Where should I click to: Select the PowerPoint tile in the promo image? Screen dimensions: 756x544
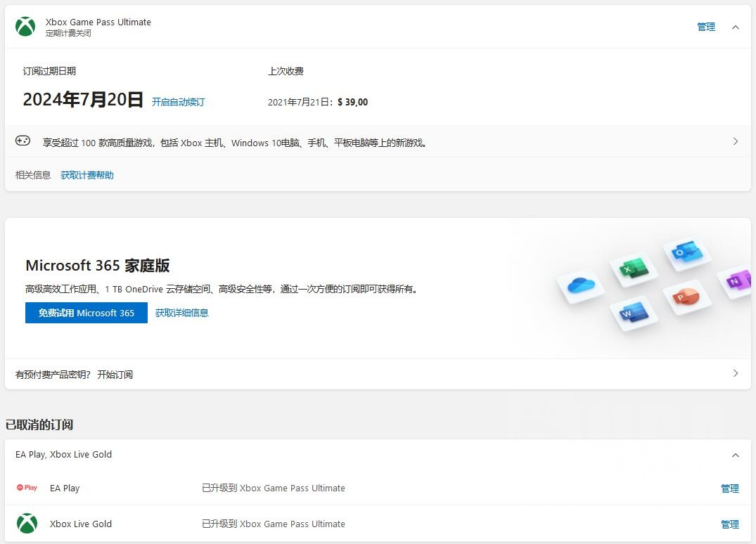pyautogui.click(x=686, y=297)
